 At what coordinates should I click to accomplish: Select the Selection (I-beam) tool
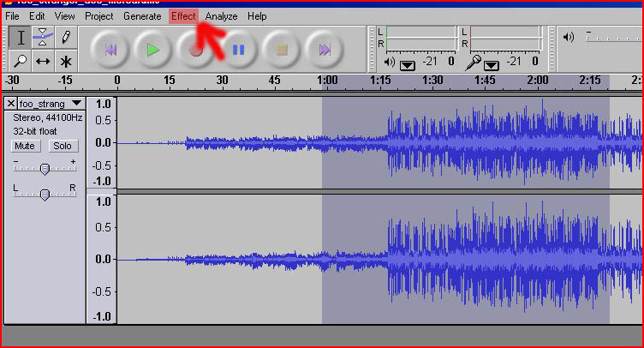click(x=21, y=37)
